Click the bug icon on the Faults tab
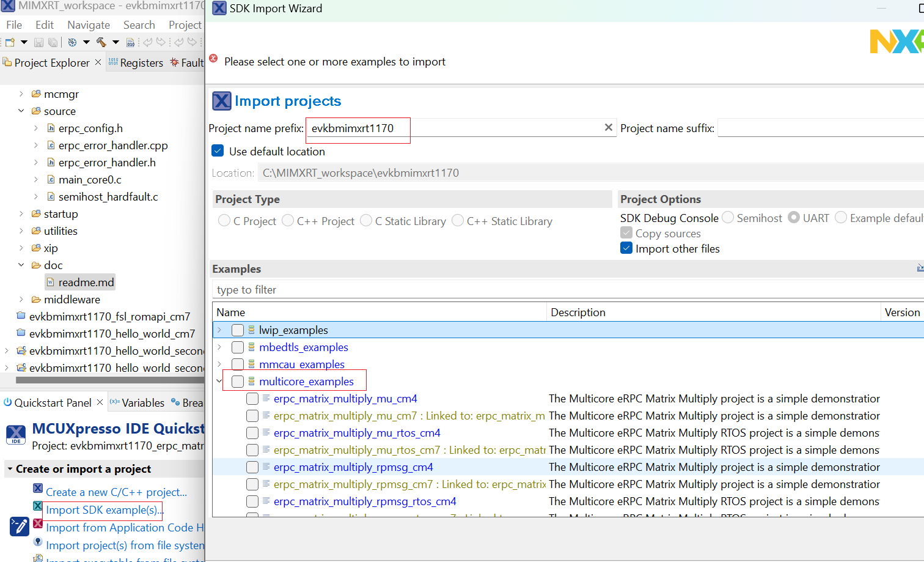The height and width of the screenshot is (562, 924). click(x=175, y=62)
